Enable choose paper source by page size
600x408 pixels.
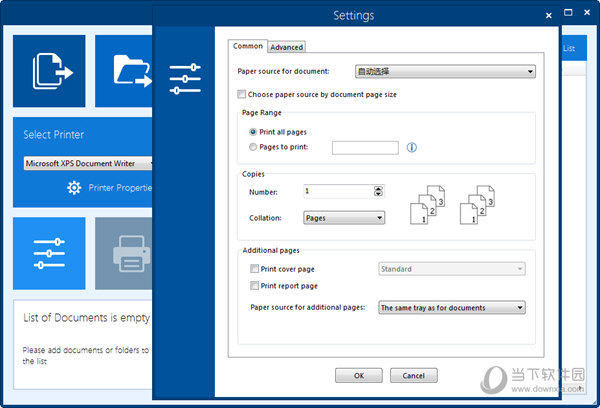coord(241,94)
